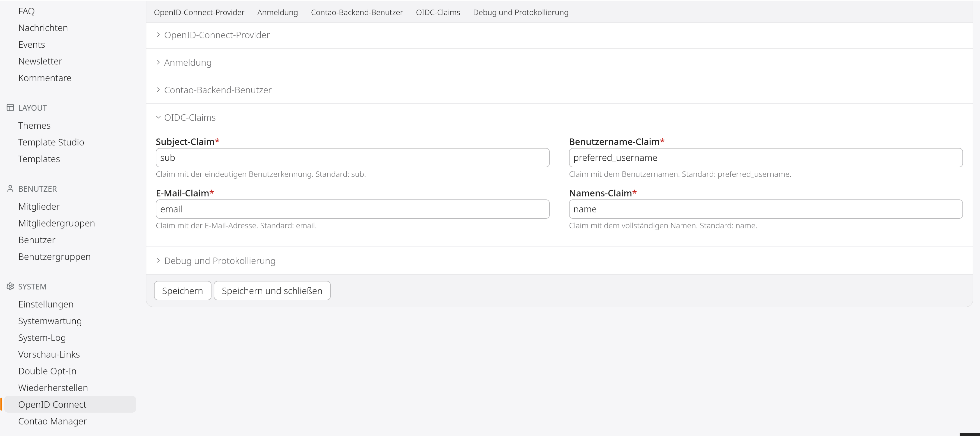Jump to OpenID-Connect-Provider tab in top bar

(x=199, y=12)
